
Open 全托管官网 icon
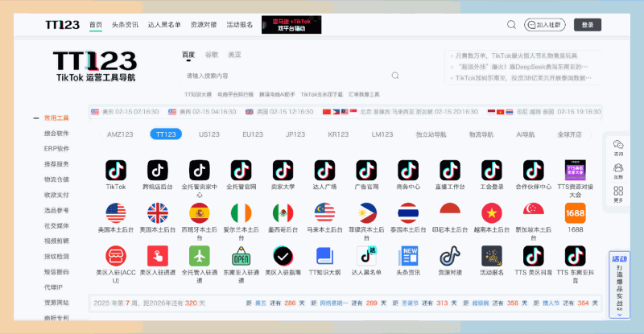(241, 170)
